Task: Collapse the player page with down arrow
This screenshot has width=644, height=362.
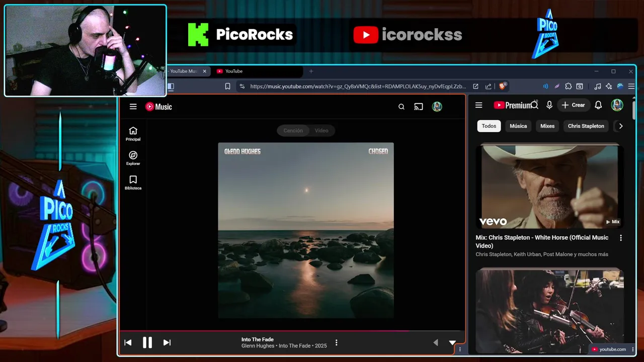Action: click(452, 342)
